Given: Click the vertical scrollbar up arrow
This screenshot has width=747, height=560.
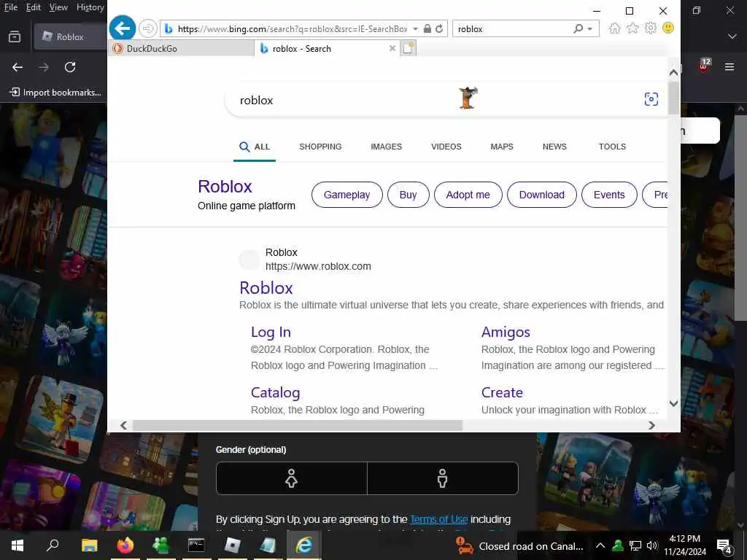Looking at the screenshot, I should click(x=673, y=72).
